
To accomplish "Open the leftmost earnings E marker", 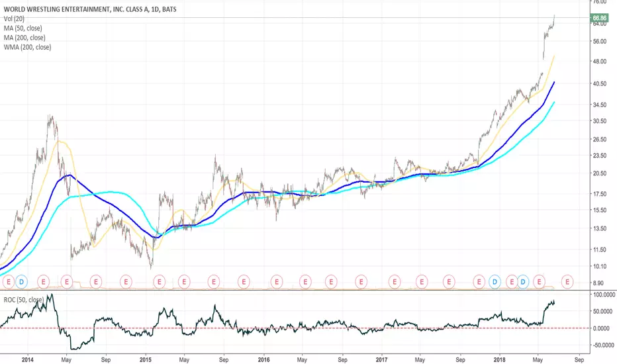I will pos(8,282).
